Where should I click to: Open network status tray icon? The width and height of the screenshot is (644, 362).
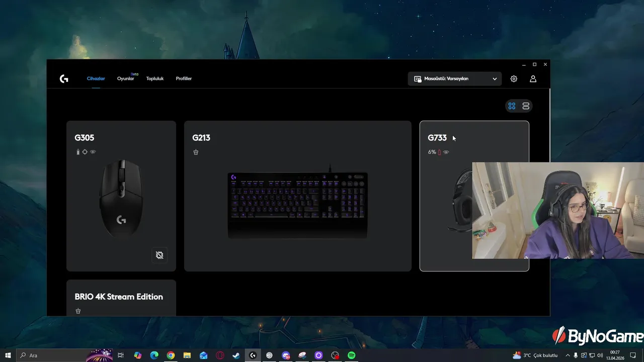[592, 355]
